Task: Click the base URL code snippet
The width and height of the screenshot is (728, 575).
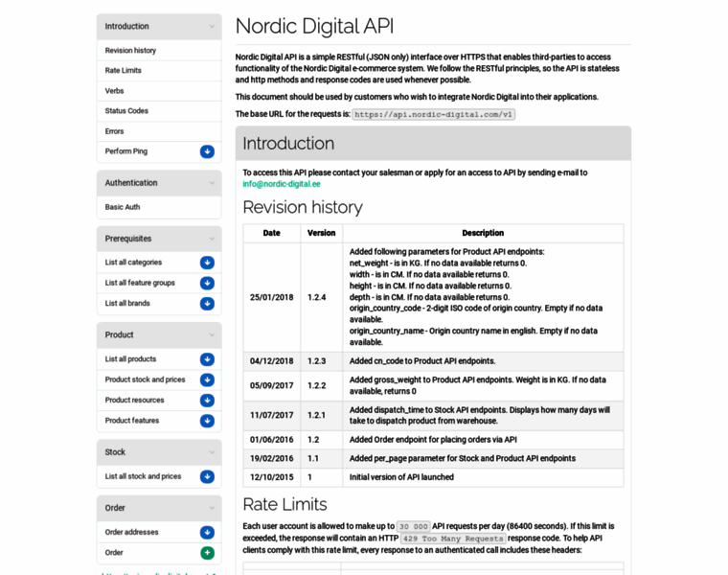Action: 433,115
